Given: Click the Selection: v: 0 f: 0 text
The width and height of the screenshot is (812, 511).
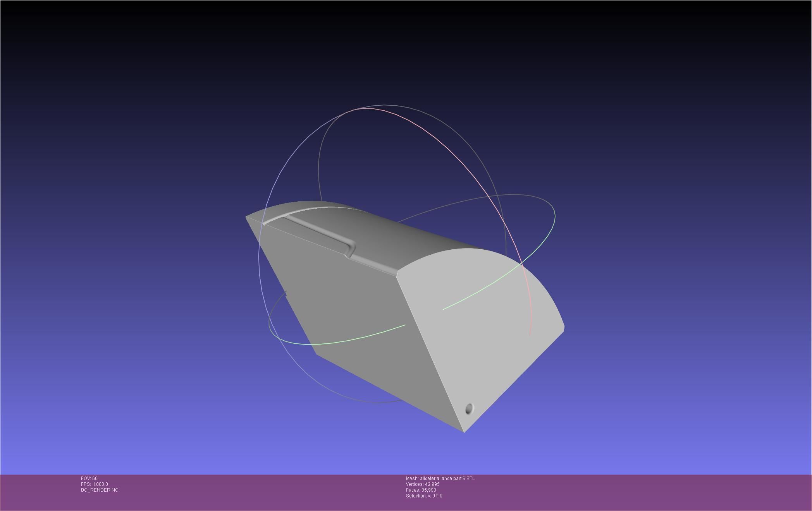Looking at the screenshot, I should click(x=424, y=496).
